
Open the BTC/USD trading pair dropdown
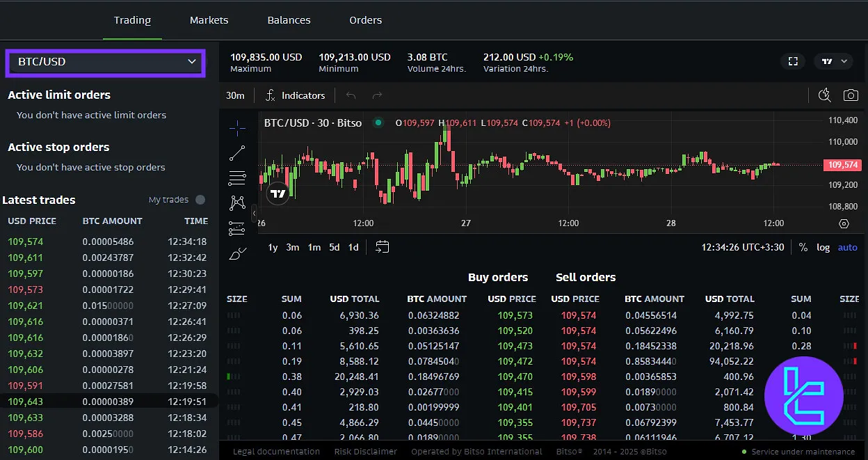click(x=105, y=63)
